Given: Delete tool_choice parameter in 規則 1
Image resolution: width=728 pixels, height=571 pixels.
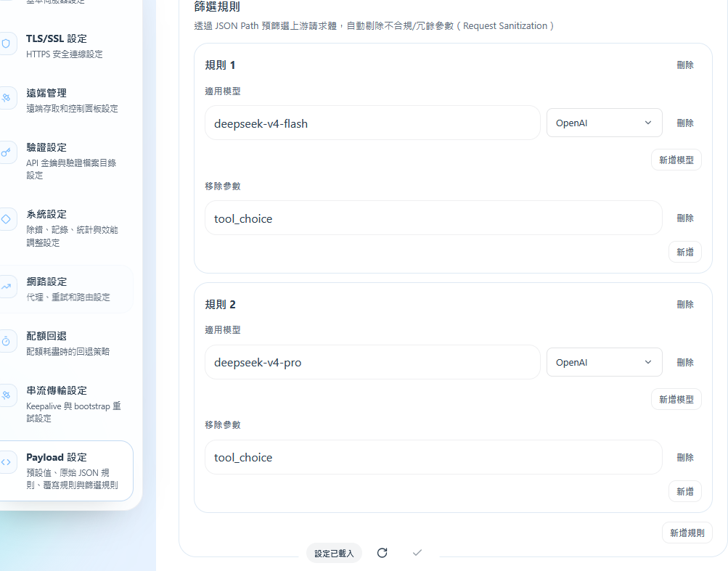Looking at the screenshot, I should tap(685, 218).
